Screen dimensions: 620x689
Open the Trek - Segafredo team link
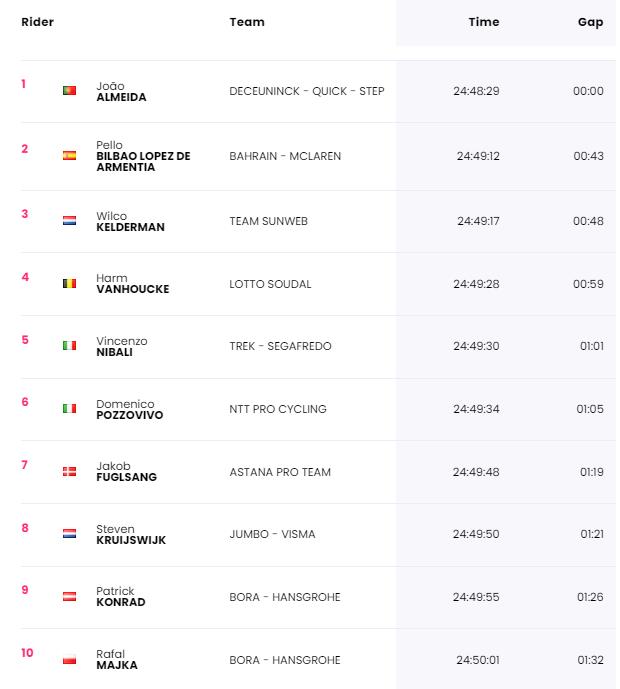[280, 346]
